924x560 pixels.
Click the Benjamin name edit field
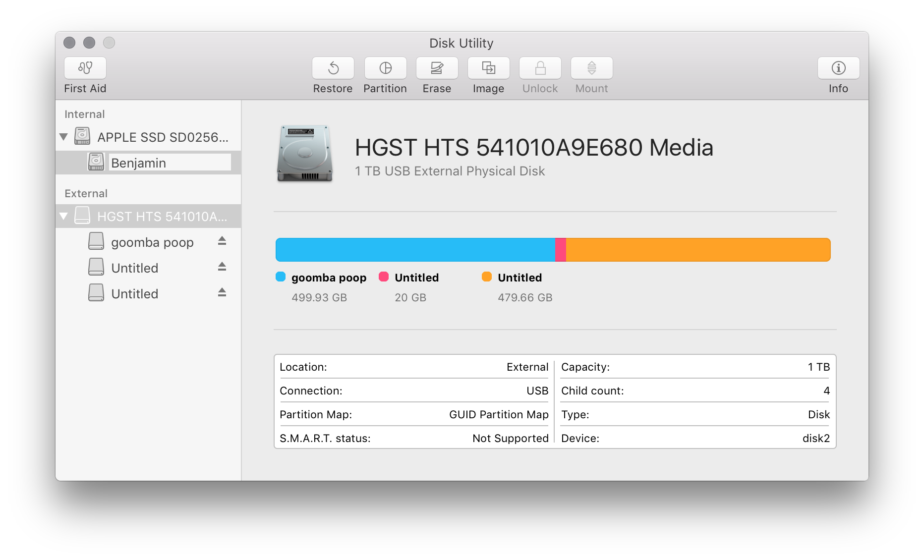[170, 163]
